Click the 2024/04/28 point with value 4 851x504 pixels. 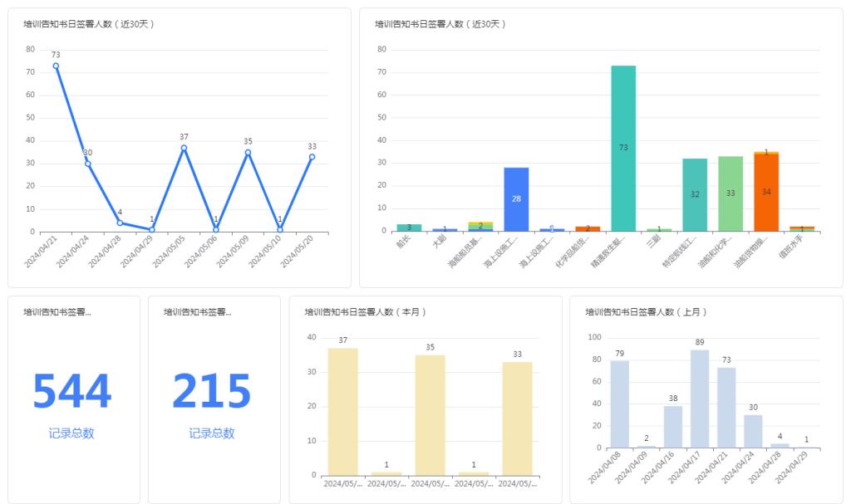[120, 223]
